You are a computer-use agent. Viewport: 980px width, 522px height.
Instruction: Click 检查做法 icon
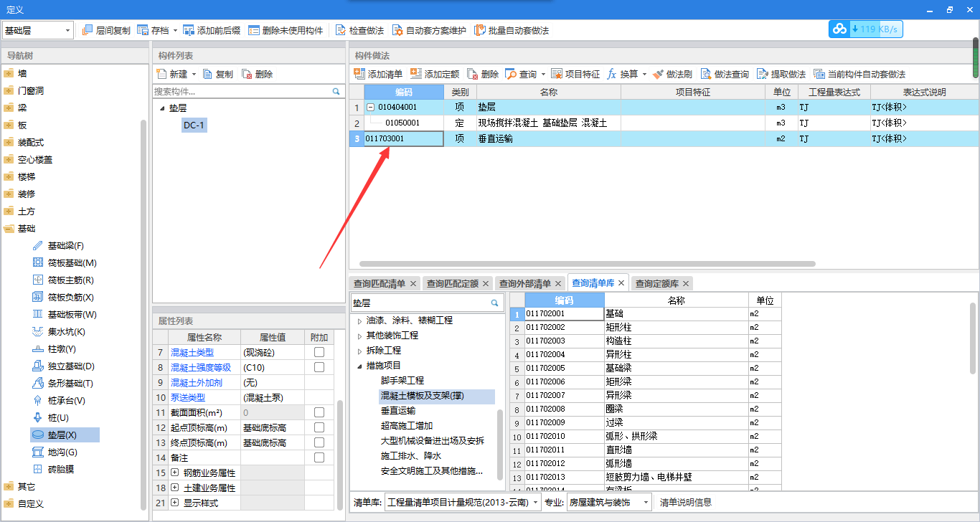click(341, 30)
